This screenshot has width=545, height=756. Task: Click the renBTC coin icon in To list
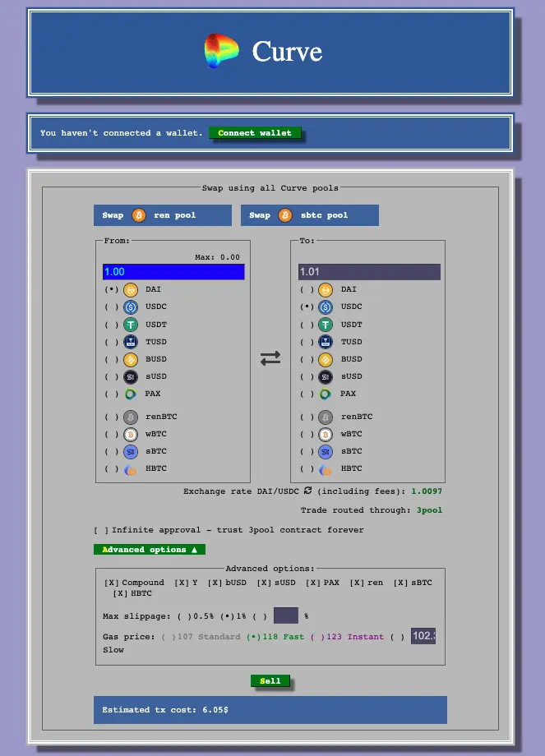(x=326, y=417)
